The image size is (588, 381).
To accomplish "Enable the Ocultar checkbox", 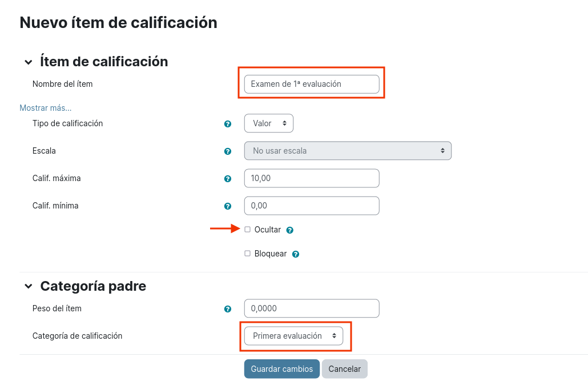I will coord(248,230).
